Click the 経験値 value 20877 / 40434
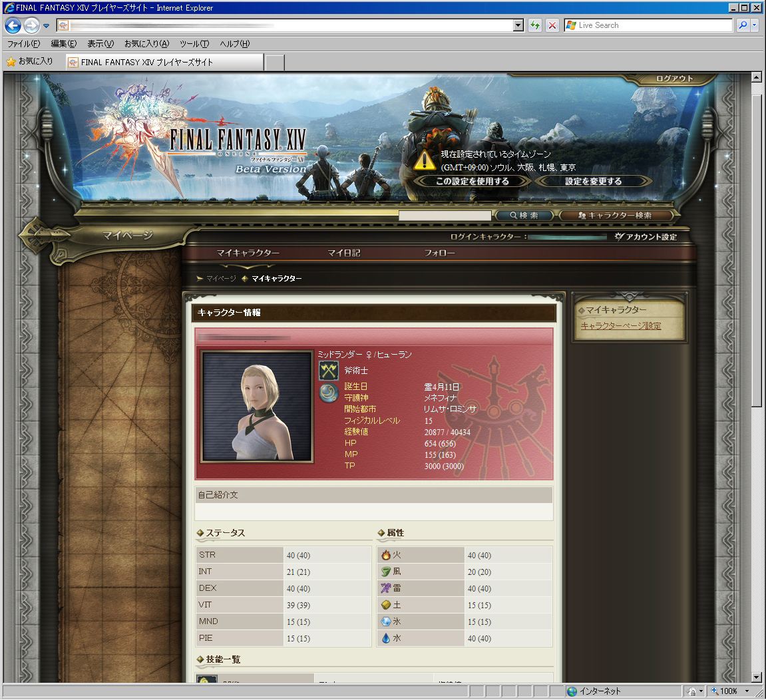This screenshot has height=700, width=766. 447,433
